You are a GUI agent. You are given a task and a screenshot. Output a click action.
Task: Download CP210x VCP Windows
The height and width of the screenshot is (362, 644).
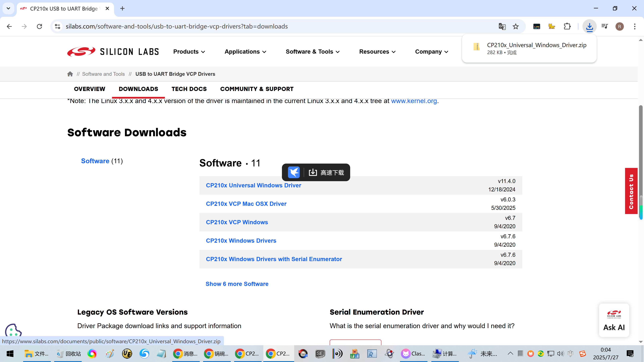point(237,222)
